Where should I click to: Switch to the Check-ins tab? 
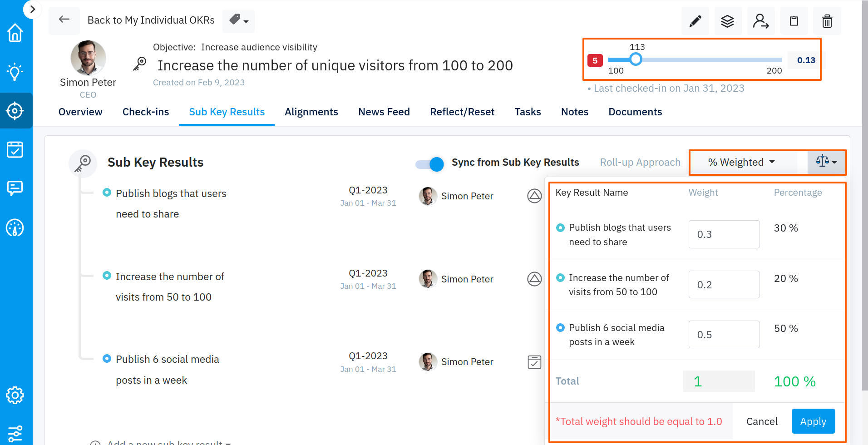146,112
